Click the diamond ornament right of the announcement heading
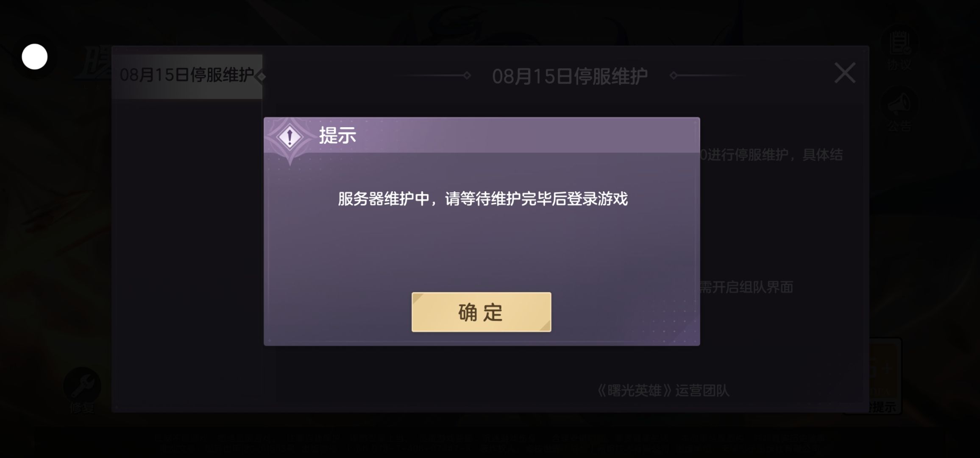This screenshot has width=980, height=458. (x=674, y=75)
